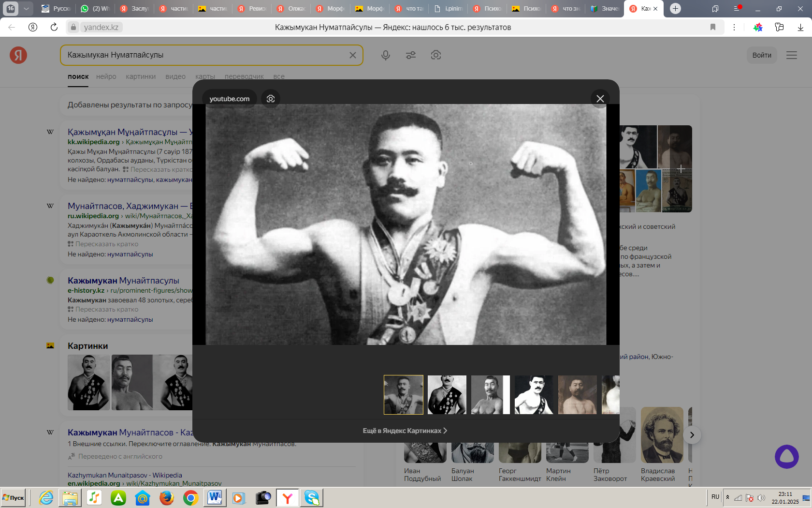Click the Yandex logo
The height and width of the screenshot is (508, 812).
[x=18, y=55]
